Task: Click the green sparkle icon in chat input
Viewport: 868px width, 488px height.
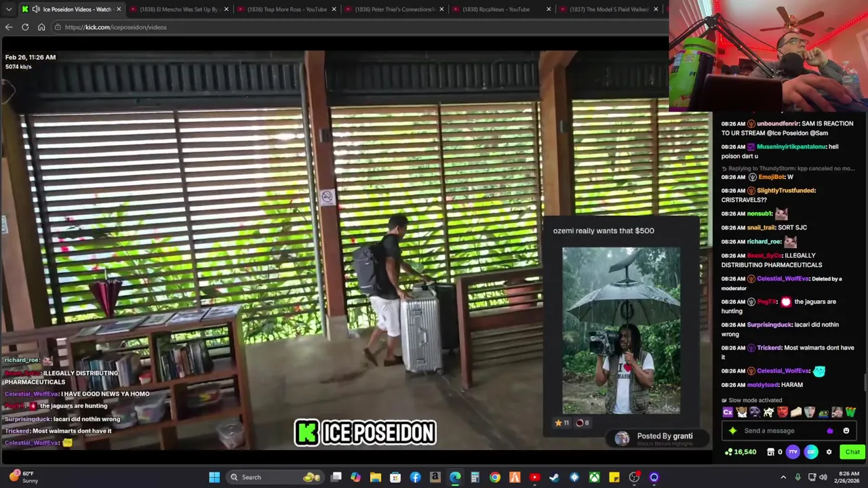Action: click(x=732, y=430)
